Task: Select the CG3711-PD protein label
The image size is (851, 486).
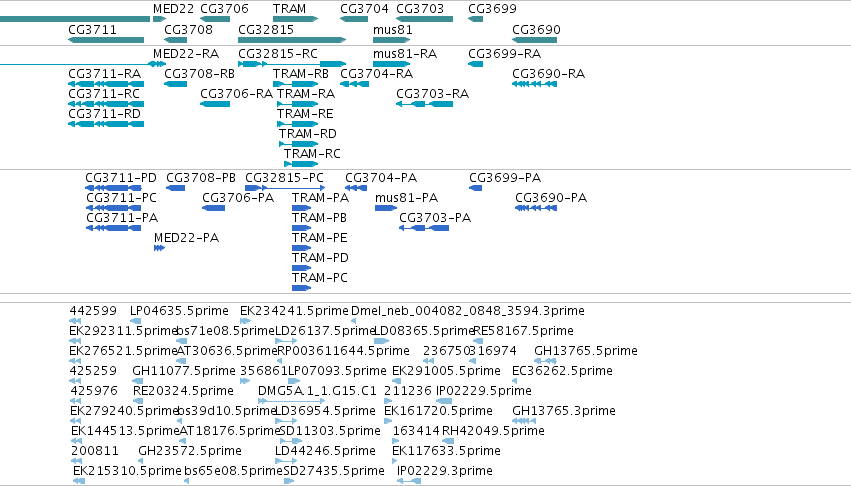Action: click(121, 178)
